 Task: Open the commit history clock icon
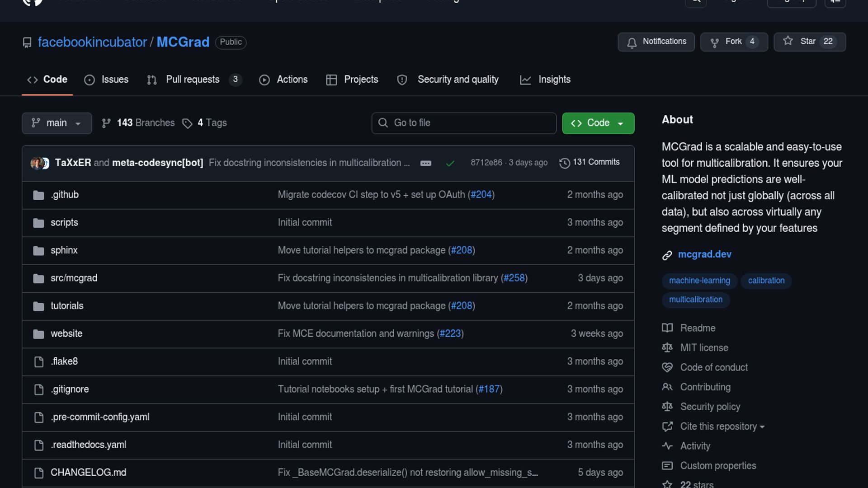pos(564,163)
